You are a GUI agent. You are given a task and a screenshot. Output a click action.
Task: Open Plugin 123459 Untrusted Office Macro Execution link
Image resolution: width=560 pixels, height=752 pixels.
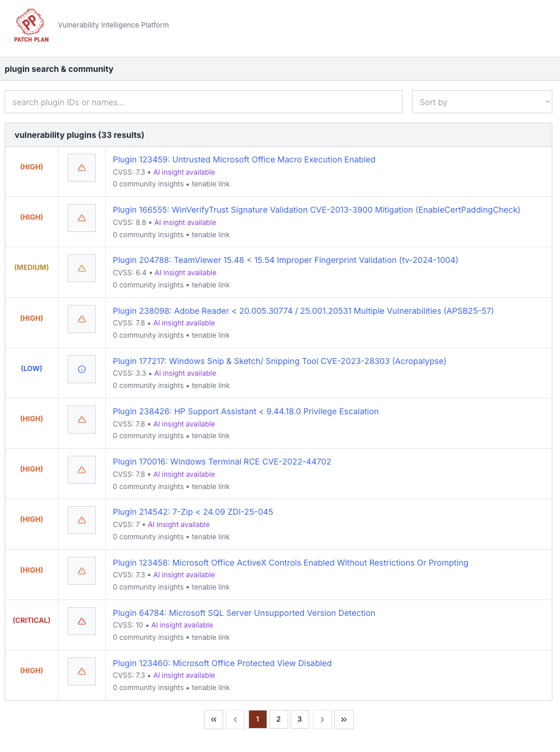coord(244,160)
